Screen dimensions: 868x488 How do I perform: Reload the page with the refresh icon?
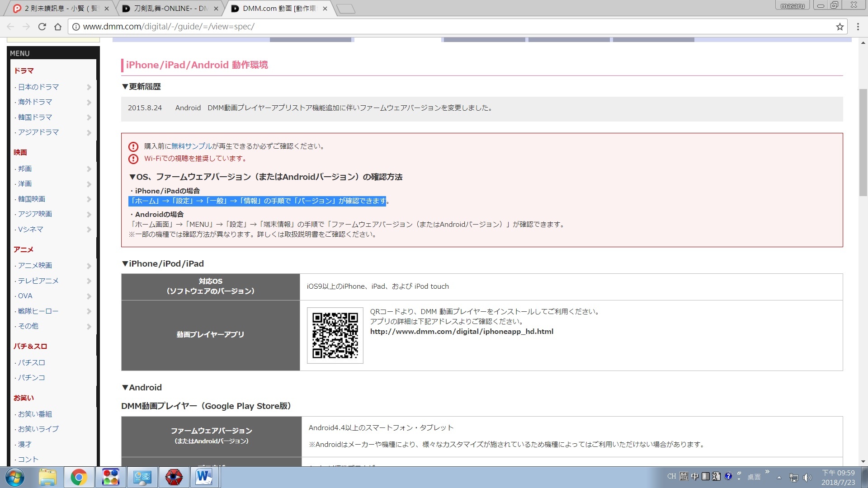(42, 27)
